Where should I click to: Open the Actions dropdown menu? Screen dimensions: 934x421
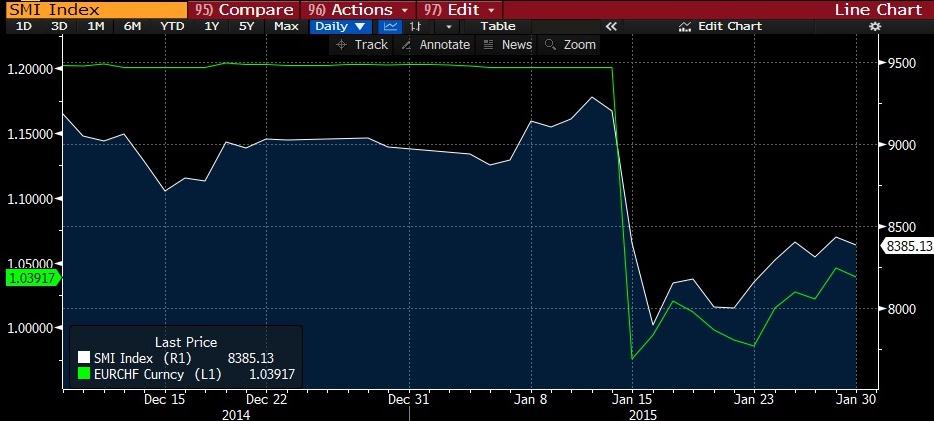point(357,9)
